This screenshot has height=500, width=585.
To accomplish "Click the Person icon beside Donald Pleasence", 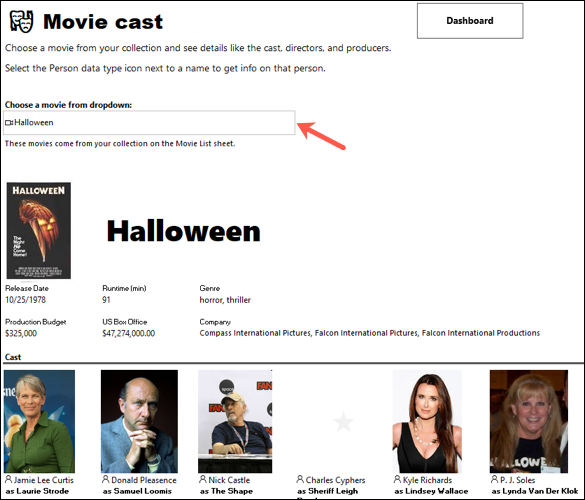I will point(106,479).
